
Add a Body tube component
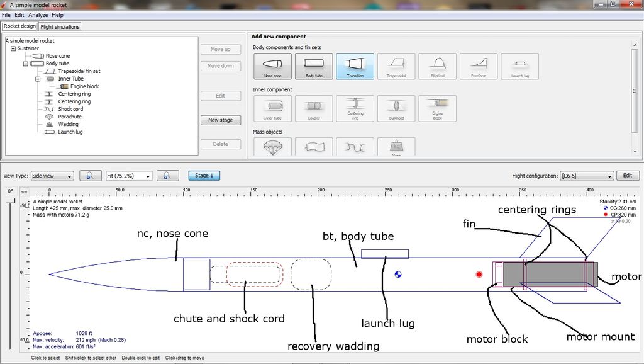[314, 66]
